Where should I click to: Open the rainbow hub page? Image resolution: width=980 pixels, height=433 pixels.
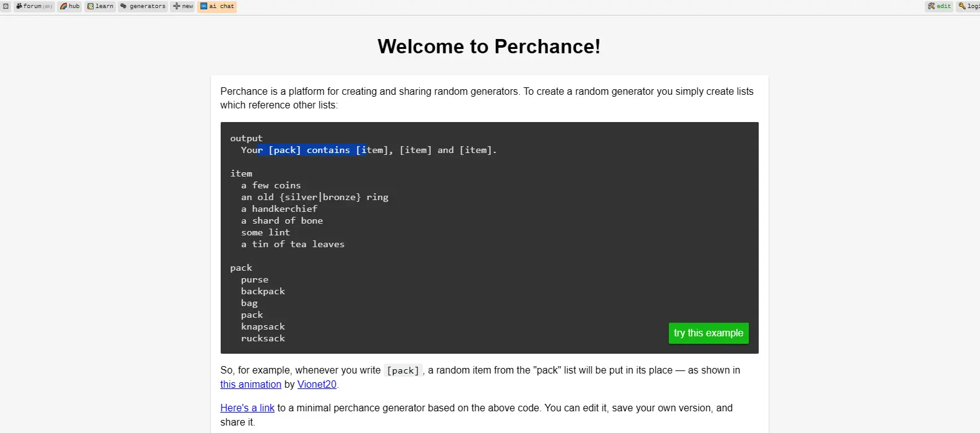[70, 6]
